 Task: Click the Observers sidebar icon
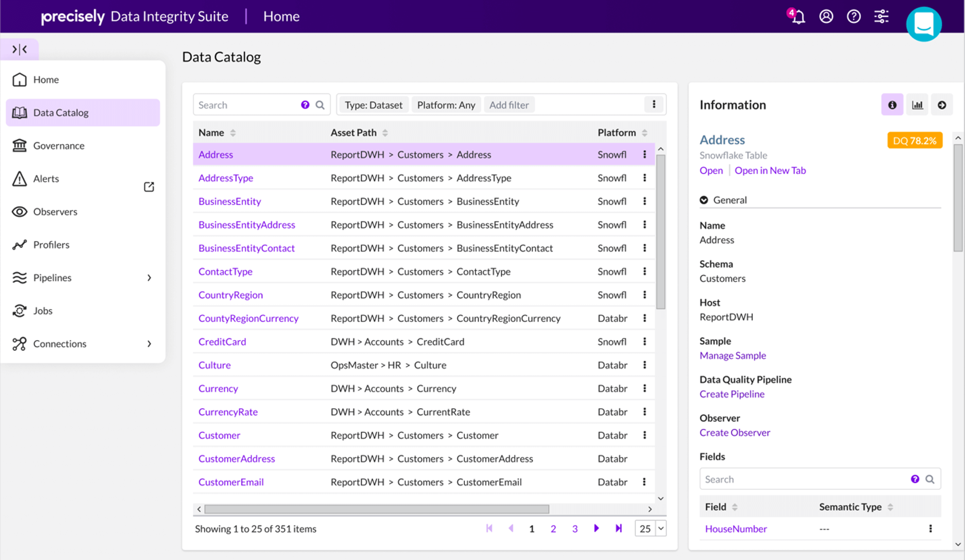[x=19, y=211]
